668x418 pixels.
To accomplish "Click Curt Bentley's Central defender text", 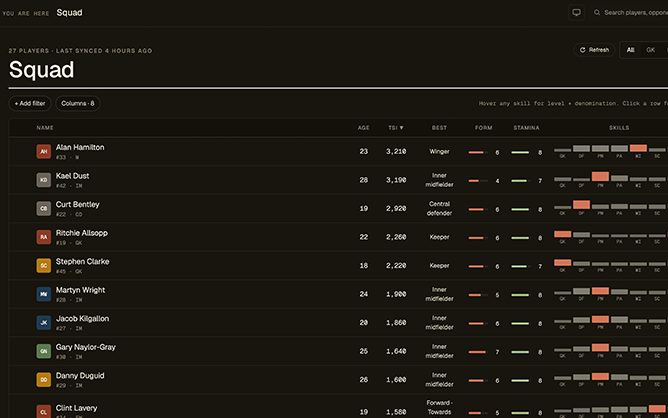I will click(x=439, y=208).
